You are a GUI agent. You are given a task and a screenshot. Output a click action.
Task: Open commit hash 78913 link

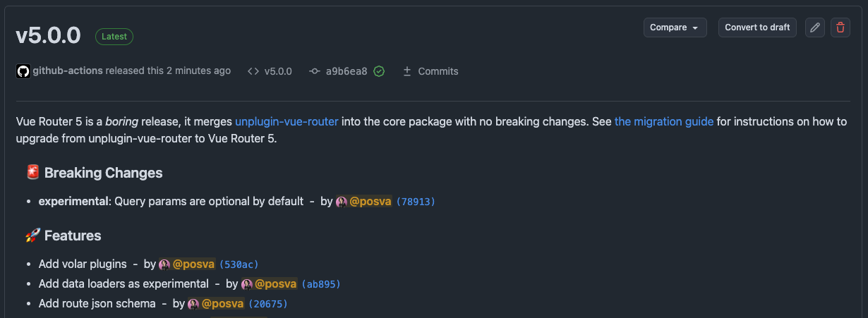(416, 202)
